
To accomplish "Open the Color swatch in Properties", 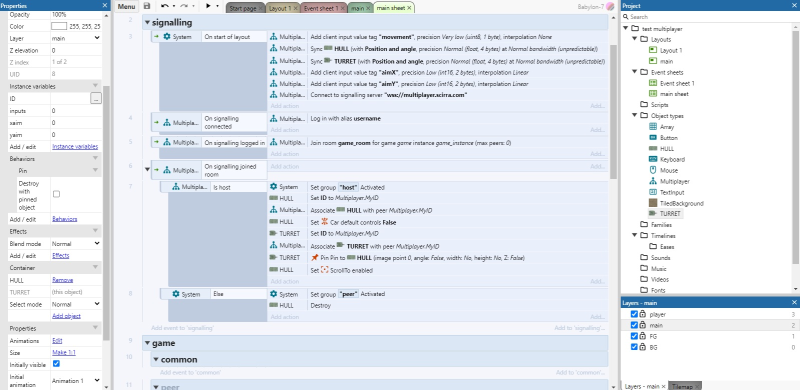I will pyautogui.click(x=59, y=26).
